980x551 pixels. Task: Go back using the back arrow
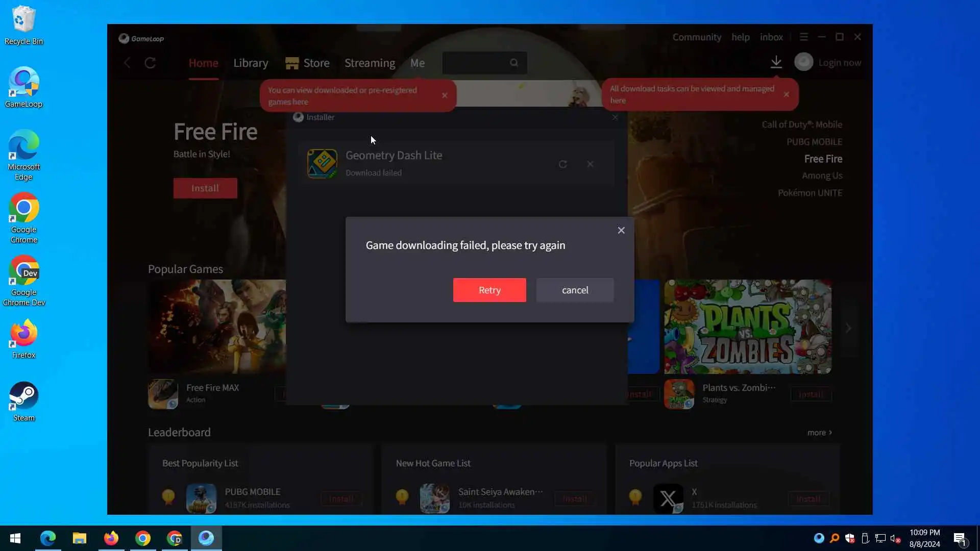pos(128,63)
